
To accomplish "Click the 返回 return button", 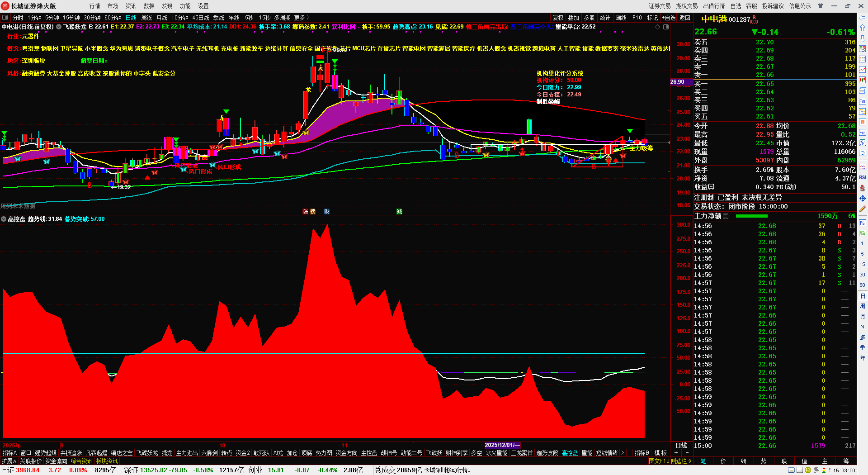I will click(685, 18).
